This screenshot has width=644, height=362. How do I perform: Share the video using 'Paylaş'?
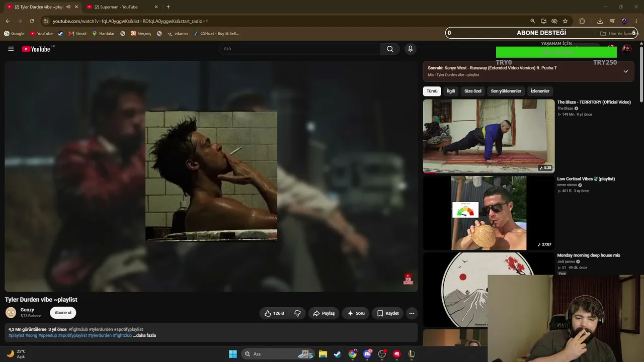[x=324, y=313]
